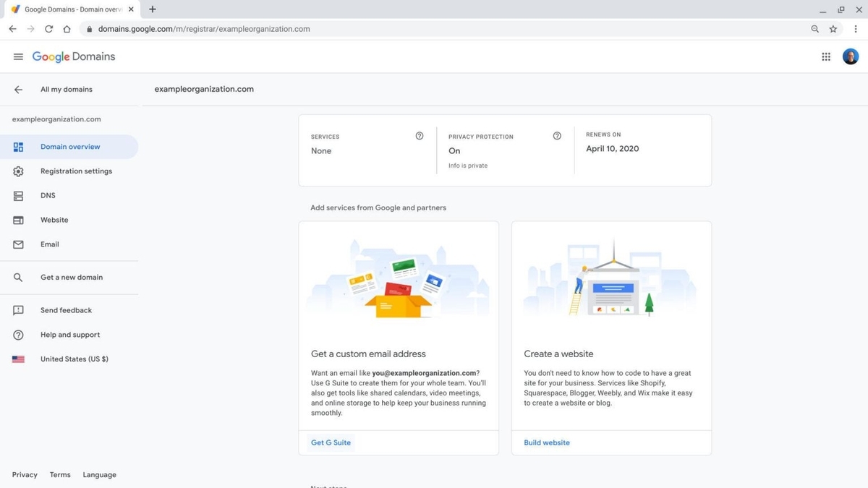
Task: Open the Google apps grid
Action: [826, 56]
